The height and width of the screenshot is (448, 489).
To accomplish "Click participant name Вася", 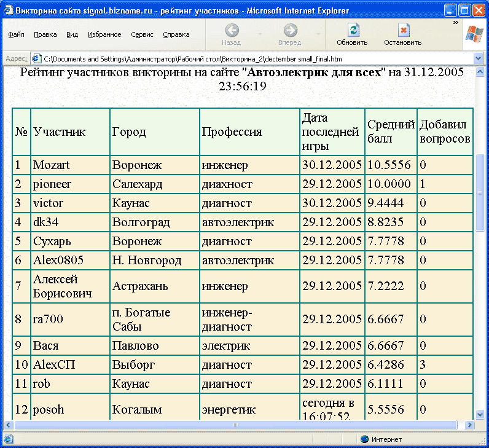I will 45,345.
